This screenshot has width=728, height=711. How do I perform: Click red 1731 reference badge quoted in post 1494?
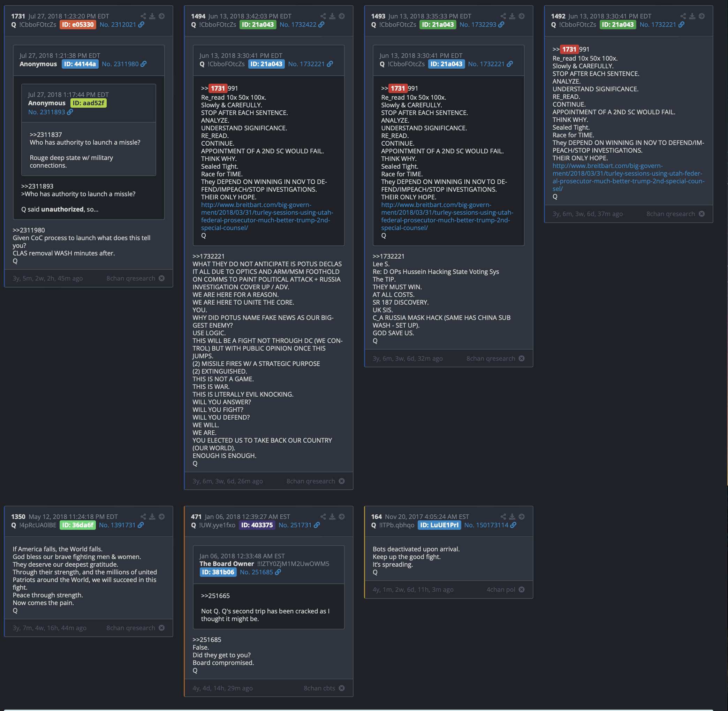tap(218, 89)
